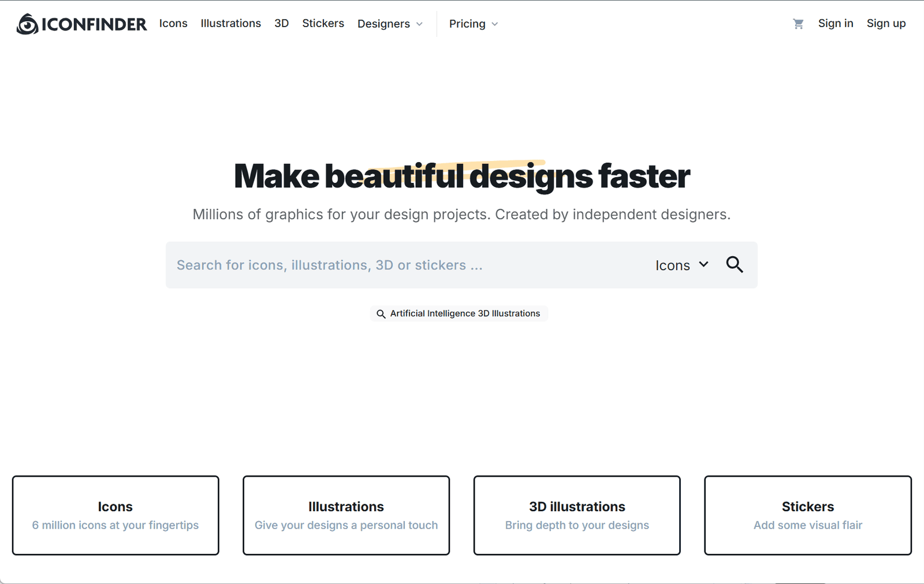
Task: Click the Illustrations personal touch card
Action: 346,515
